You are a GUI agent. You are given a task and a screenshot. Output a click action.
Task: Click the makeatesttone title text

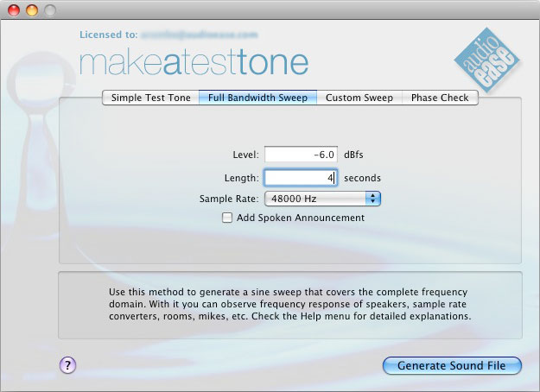(194, 63)
